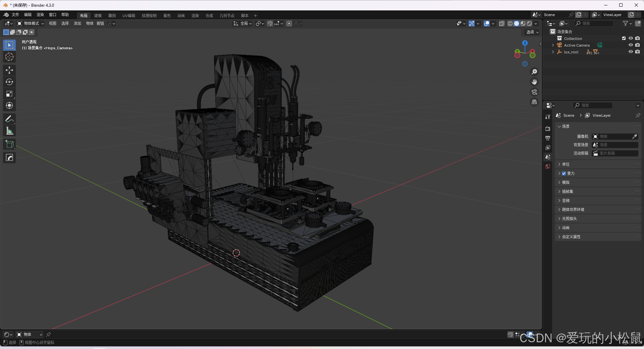The image size is (644, 349).
Task: Select the Measure ruler tool
Action: click(9, 131)
